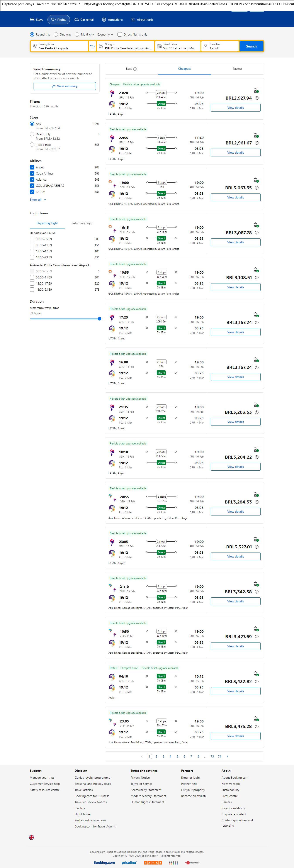This screenshot has height=868, width=294.
Task: Open the Car rental section icon
Action: click(77, 20)
